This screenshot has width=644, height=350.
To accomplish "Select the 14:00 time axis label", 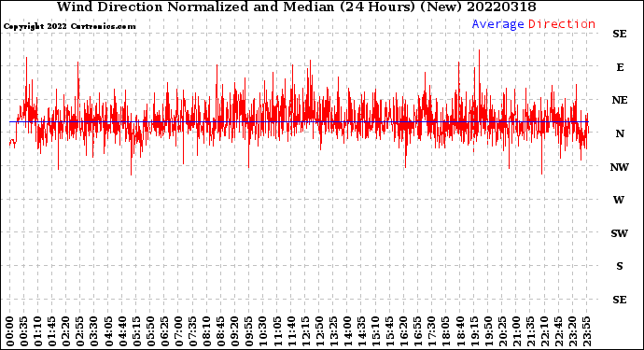I will point(347,331).
